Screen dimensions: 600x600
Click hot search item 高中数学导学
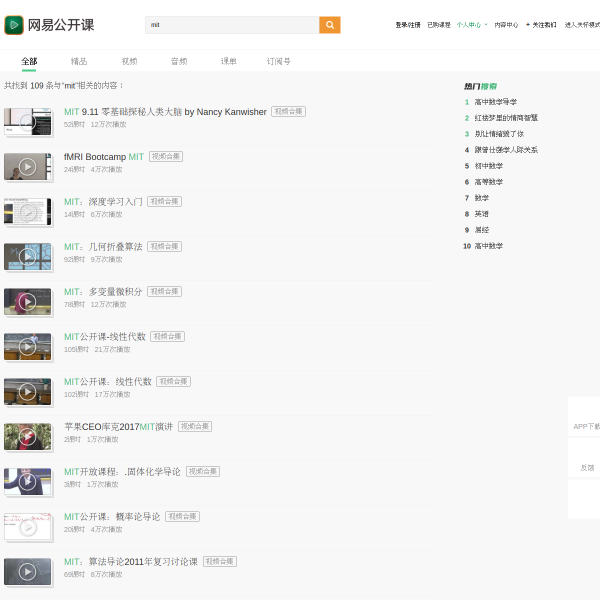coord(496,102)
